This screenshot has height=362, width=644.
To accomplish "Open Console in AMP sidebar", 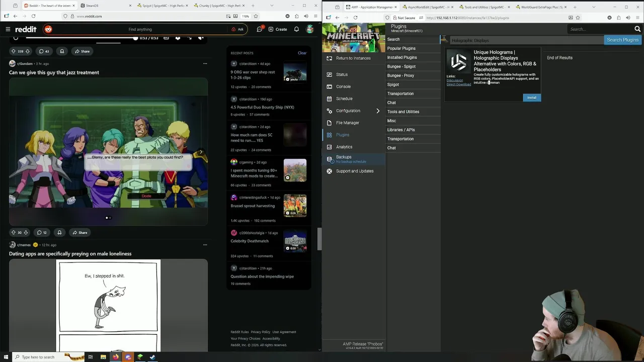I will pos(353,86).
